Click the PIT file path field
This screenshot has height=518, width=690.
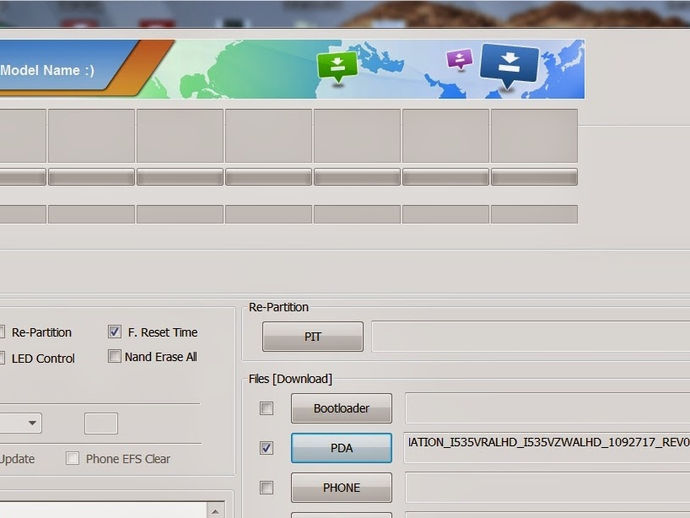click(530, 337)
